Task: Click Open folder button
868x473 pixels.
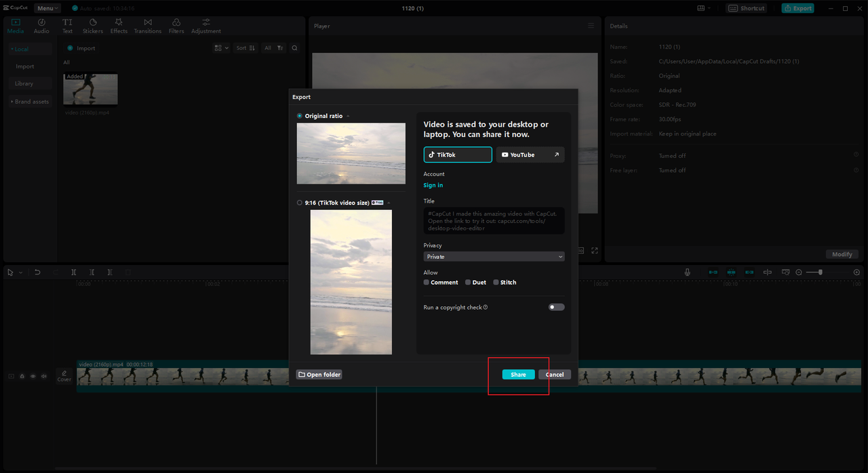Action: coord(319,374)
